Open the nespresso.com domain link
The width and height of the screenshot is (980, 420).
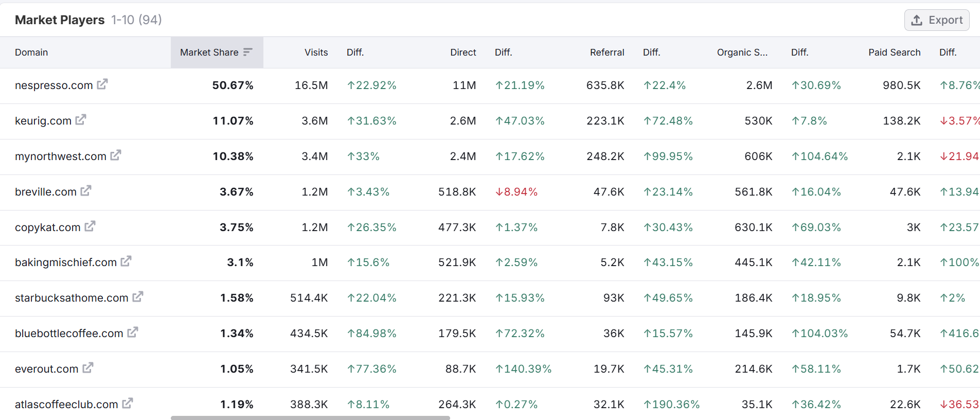54,85
